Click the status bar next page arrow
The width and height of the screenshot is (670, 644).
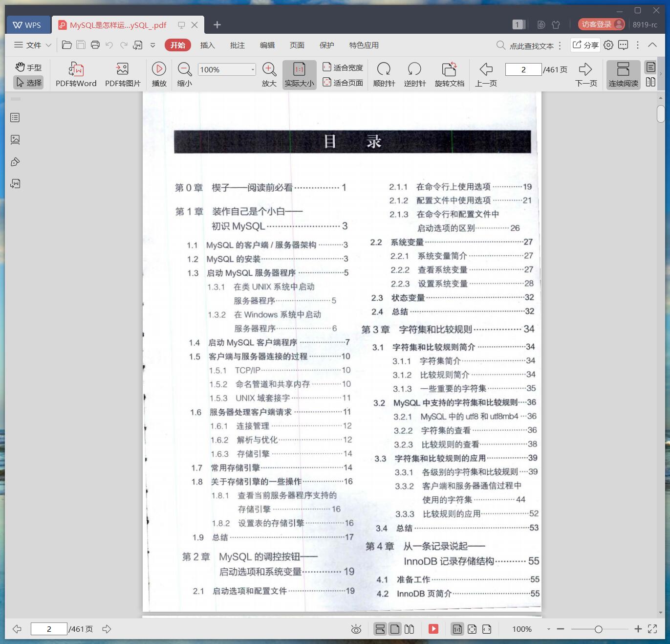point(107,629)
